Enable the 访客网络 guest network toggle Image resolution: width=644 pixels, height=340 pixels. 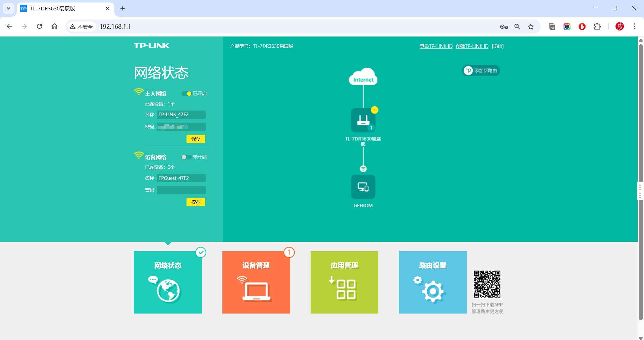[x=186, y=157]
